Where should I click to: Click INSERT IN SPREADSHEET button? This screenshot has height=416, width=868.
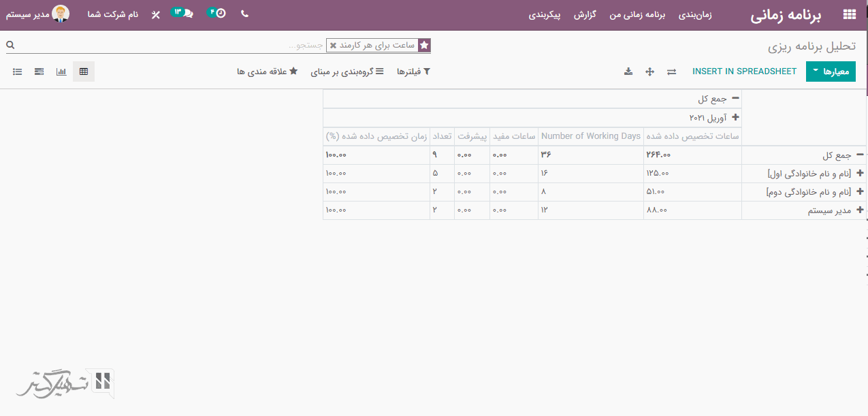[744, 71]
